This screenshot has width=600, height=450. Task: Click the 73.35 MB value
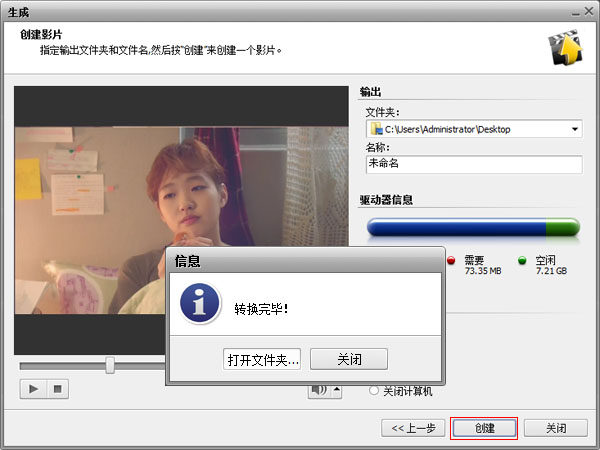pyautogui.click(x=483, y=271)
